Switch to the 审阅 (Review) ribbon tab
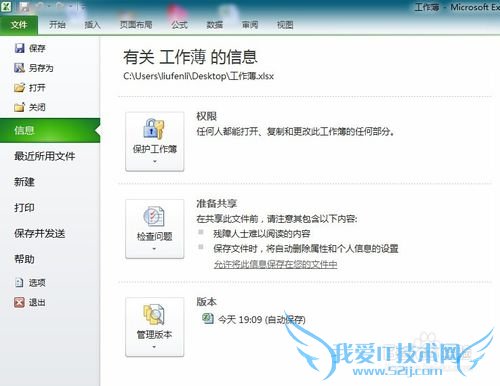The image size is (500, 386). (250, 25)
